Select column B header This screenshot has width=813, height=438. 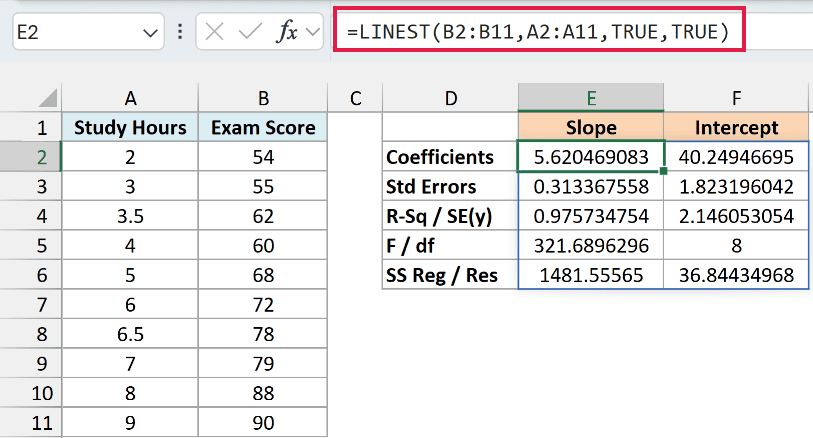coord(263,98)
